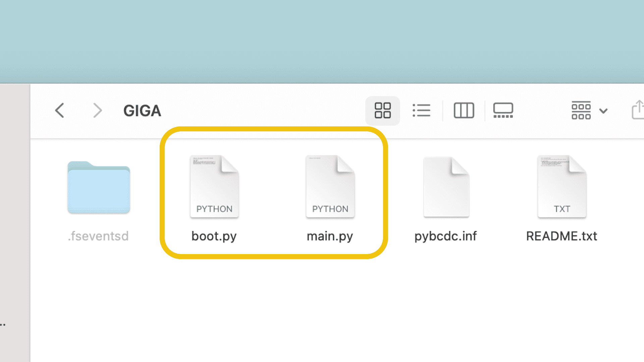Image resolution: width=644 pixels, height=362 pixels.
Task: Switch to list view
Action: (x=421, y=111)
